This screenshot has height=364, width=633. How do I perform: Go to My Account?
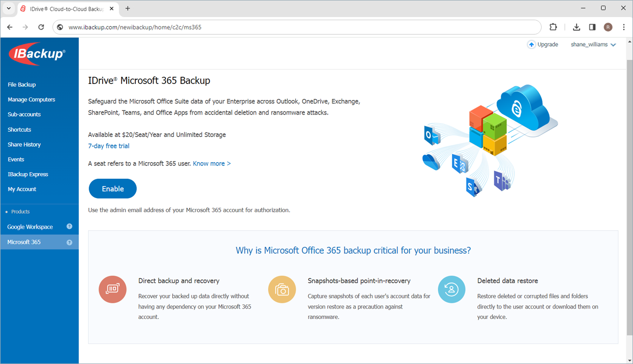click(x=22, y=189)
